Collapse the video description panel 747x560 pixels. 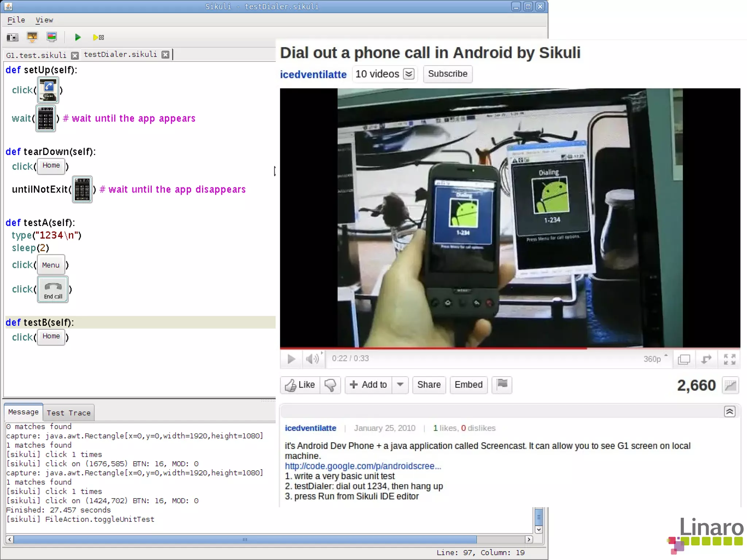coord(729,412)
